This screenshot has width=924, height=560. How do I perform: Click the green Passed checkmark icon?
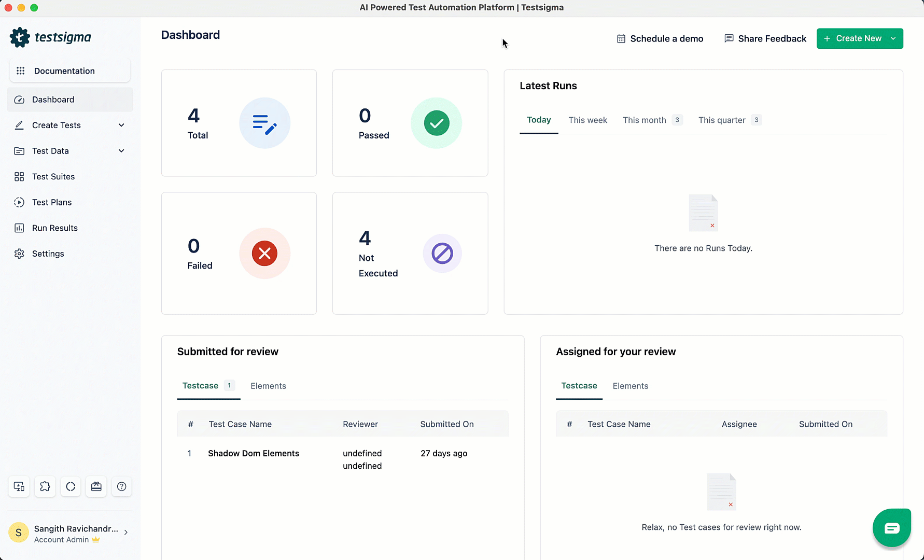[x=436, y=123]
